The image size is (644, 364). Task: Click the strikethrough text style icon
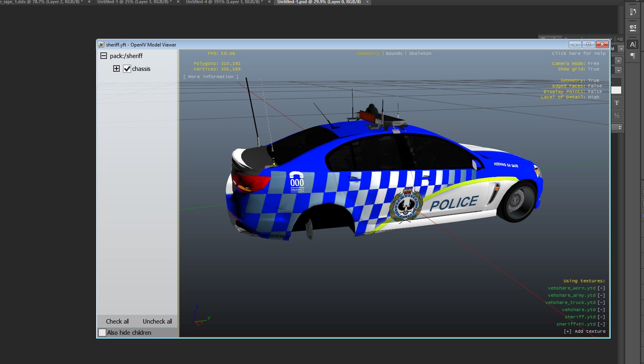(x=617, y=103)
